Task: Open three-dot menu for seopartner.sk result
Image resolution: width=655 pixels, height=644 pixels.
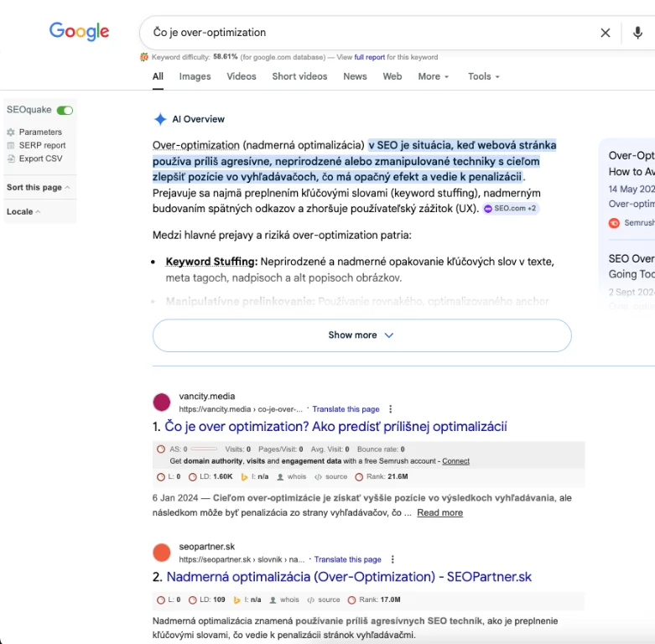Action: (x=392, y=559)
